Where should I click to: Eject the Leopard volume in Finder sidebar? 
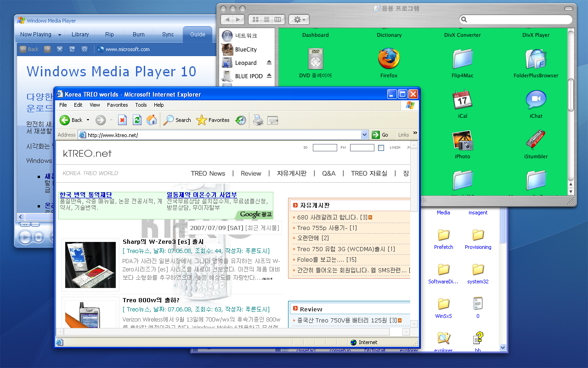pos(269,63)
